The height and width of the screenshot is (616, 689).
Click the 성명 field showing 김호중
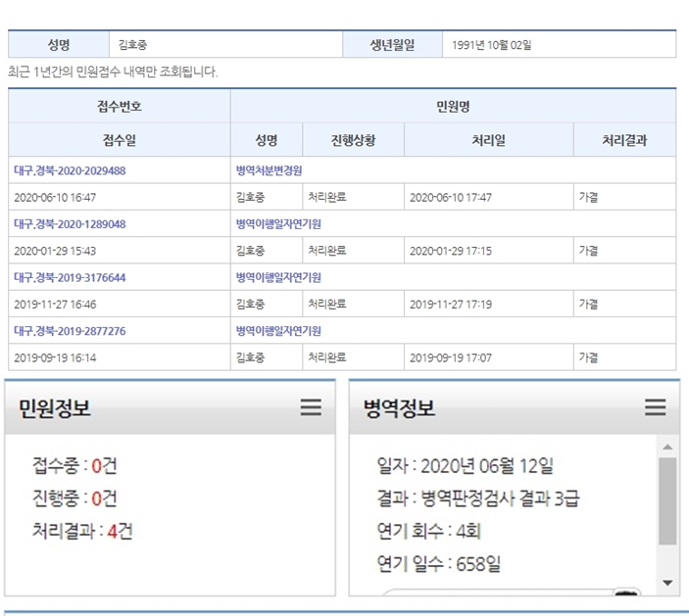point(132,45)
